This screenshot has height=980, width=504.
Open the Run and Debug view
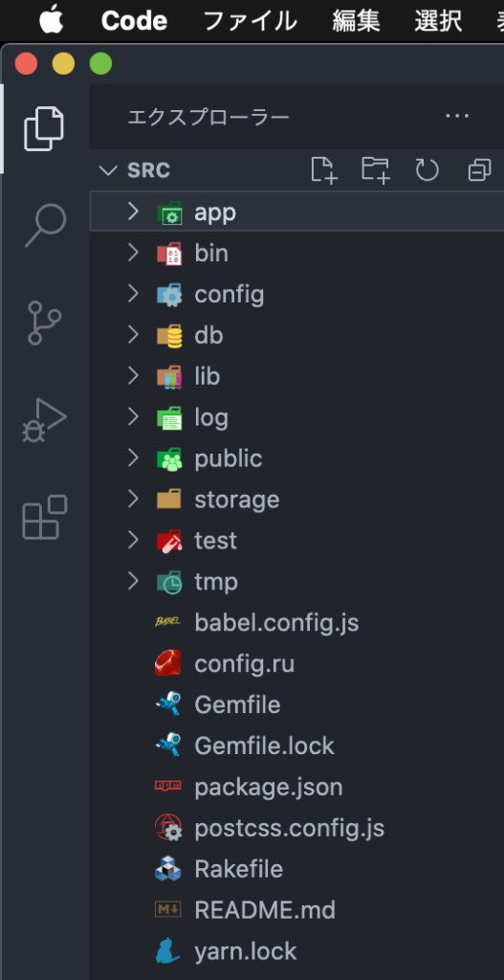44,421
